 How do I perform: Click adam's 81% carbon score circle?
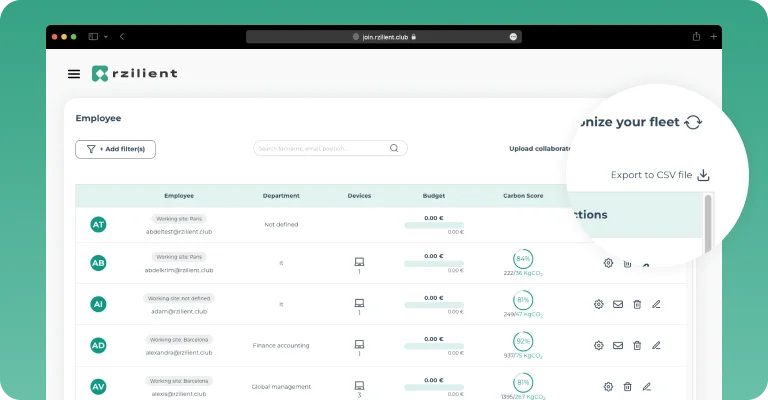click(523, 300)
